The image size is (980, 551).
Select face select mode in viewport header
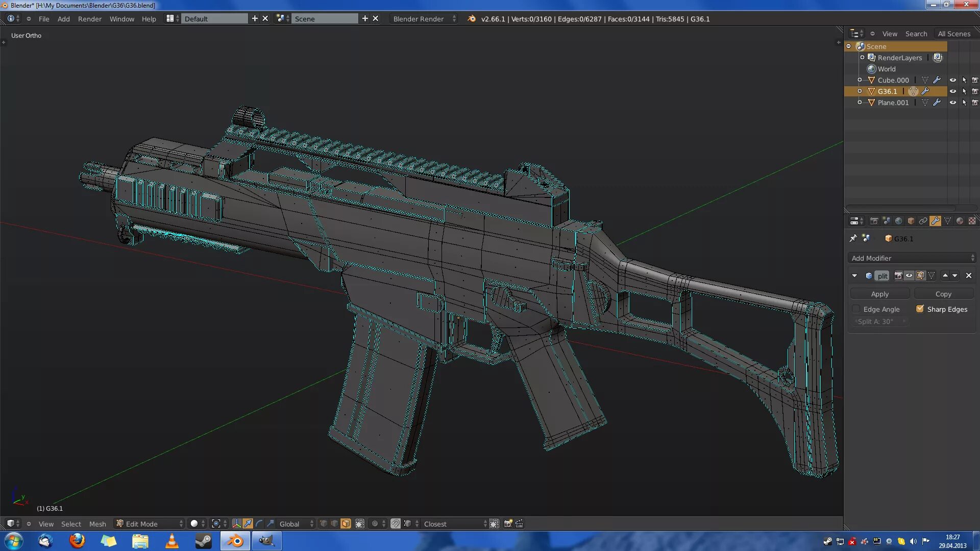point(346,523)
